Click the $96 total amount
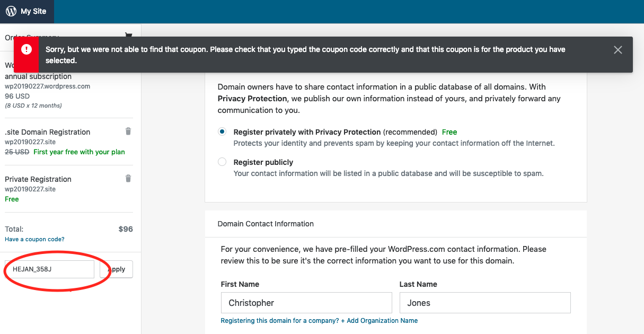 pos(126,229)
